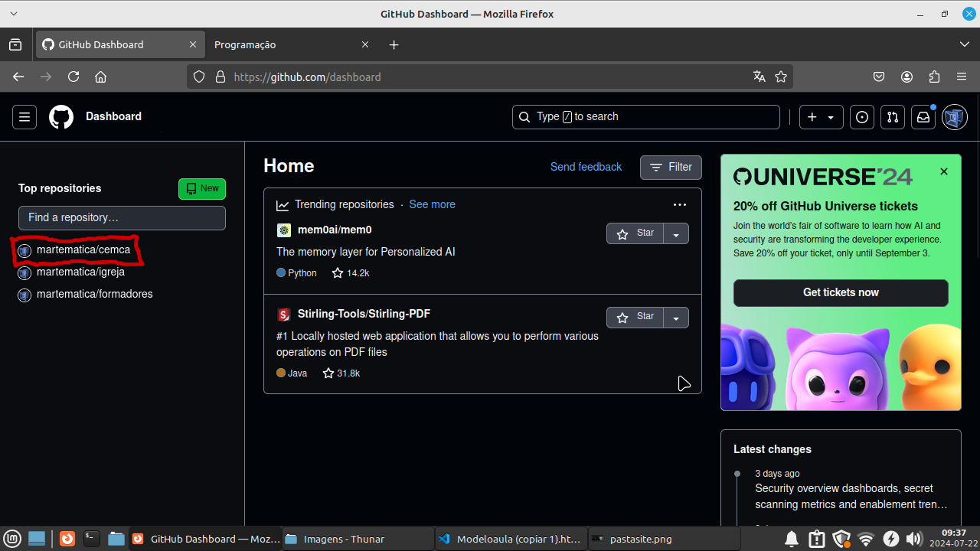Click the green New repository button

(202, 189)
